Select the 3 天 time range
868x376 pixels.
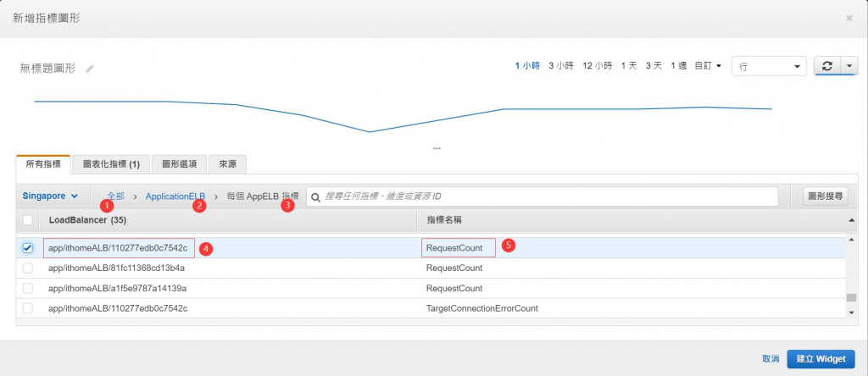pos(654,66)
